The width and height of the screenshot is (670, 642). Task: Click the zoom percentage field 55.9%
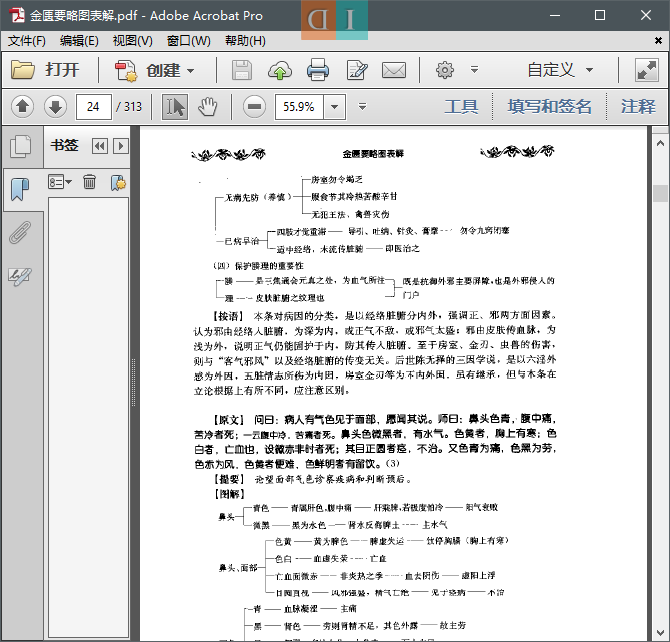coord(299,106)
